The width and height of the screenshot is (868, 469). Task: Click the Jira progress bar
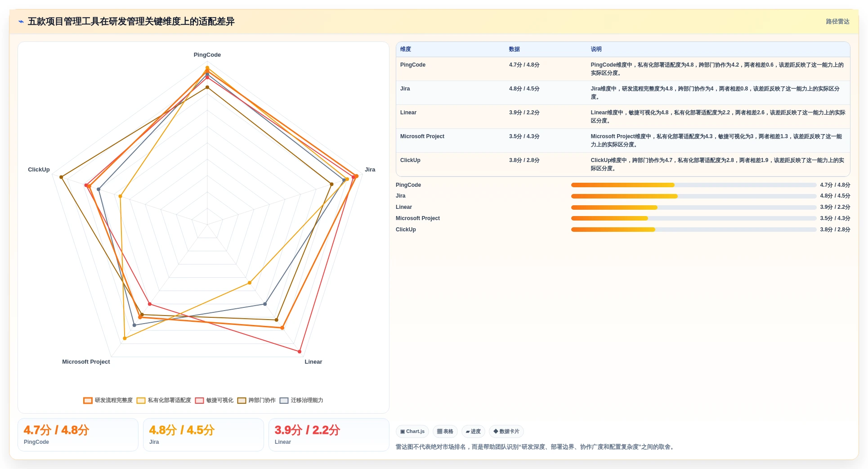coord(694,196)
